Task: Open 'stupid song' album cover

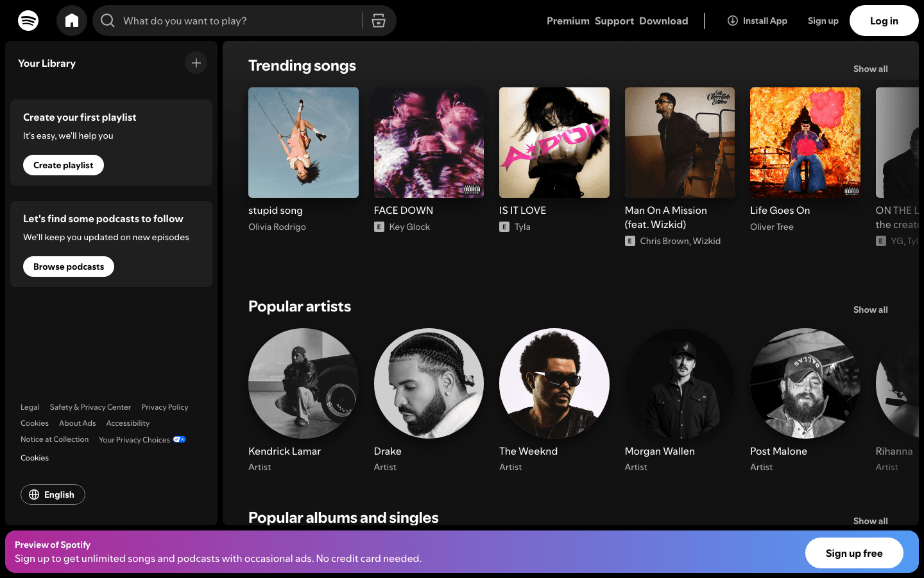Action: pos(304,143)
